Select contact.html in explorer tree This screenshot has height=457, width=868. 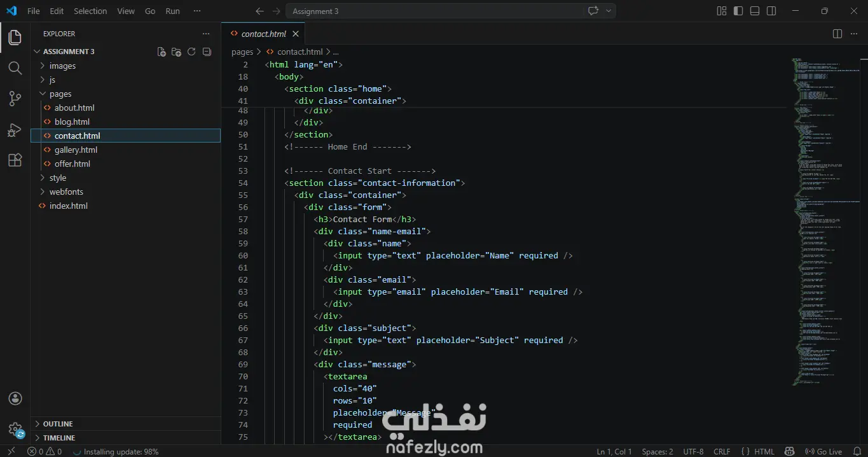(126, 136)
